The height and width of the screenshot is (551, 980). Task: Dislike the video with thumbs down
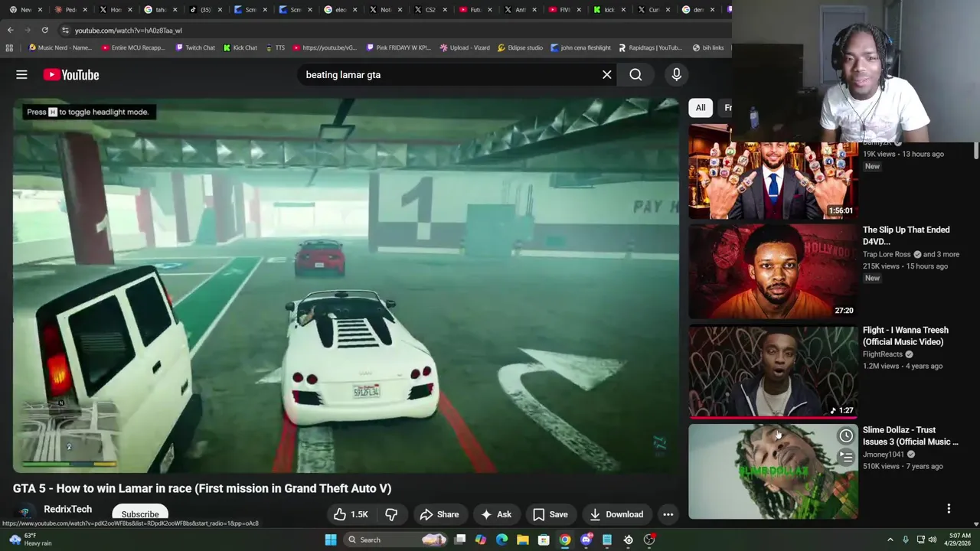pos(391,514)
